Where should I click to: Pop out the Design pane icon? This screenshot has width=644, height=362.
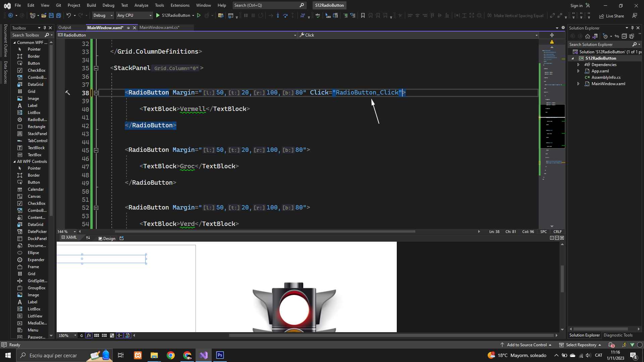[x=122, y=238]
